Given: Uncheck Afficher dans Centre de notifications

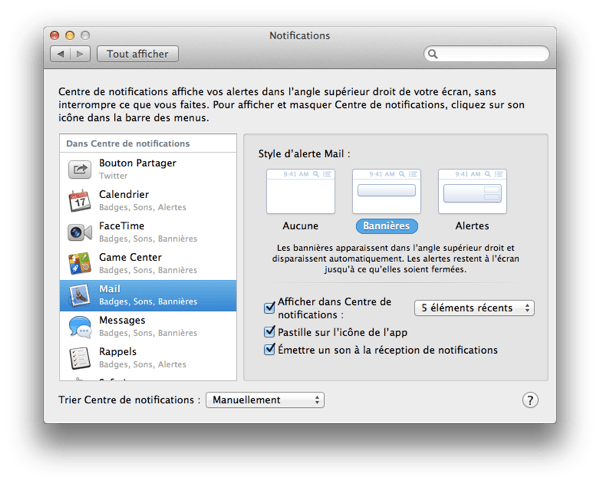Looking at the screenshot, I should (269, 308).
